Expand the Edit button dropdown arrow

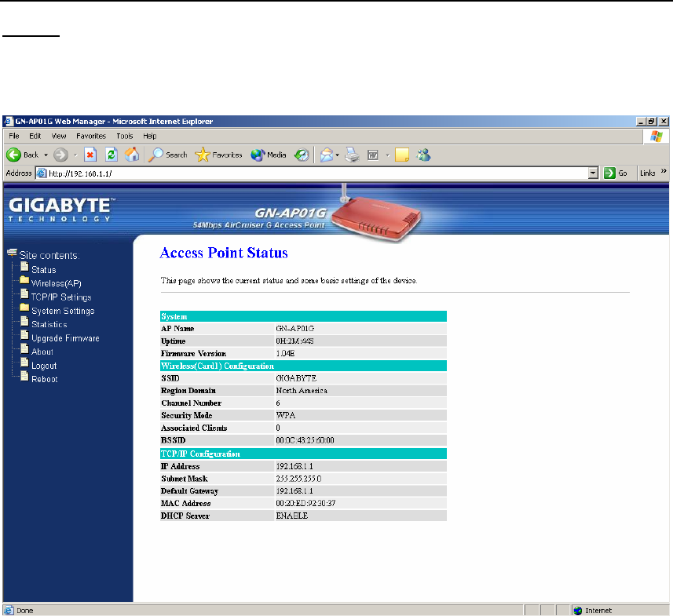tap(387, 155)
